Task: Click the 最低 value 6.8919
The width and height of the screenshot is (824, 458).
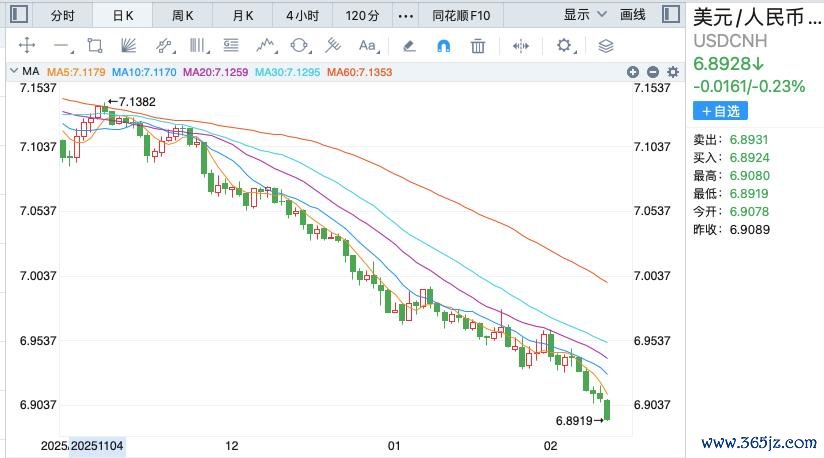Action: click(749, 193)
